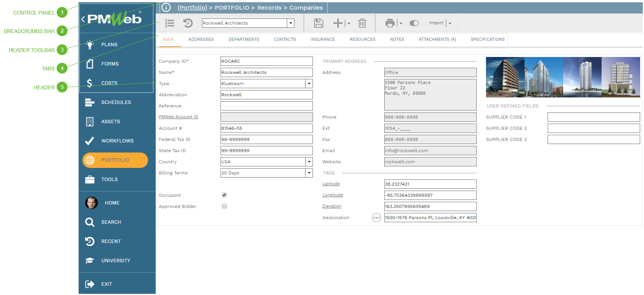Click into the Supplier Code 1 field
The image size is (644, 295).
tap(594, 117)
